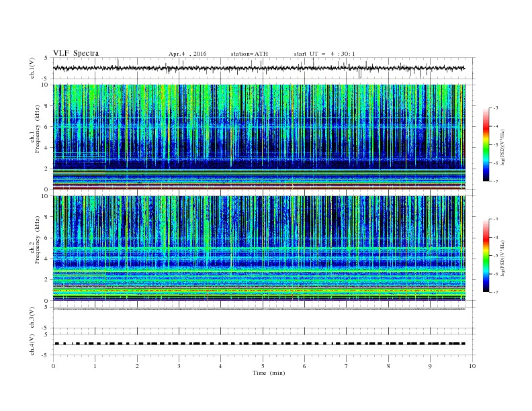Image resolution: width=532 pixels, height=411 pixels.
Task: Click the "-3" tick on ch.1 colorbar
Action: pos(495,108)
